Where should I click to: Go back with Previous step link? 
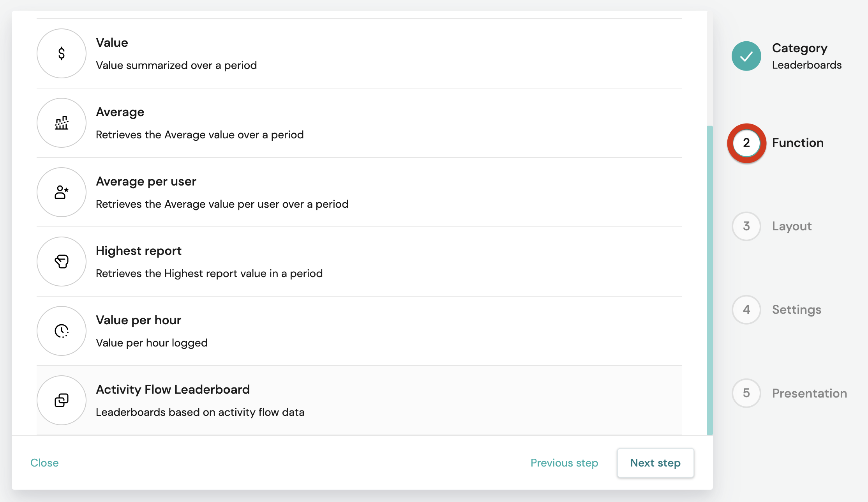pos(564,463)
